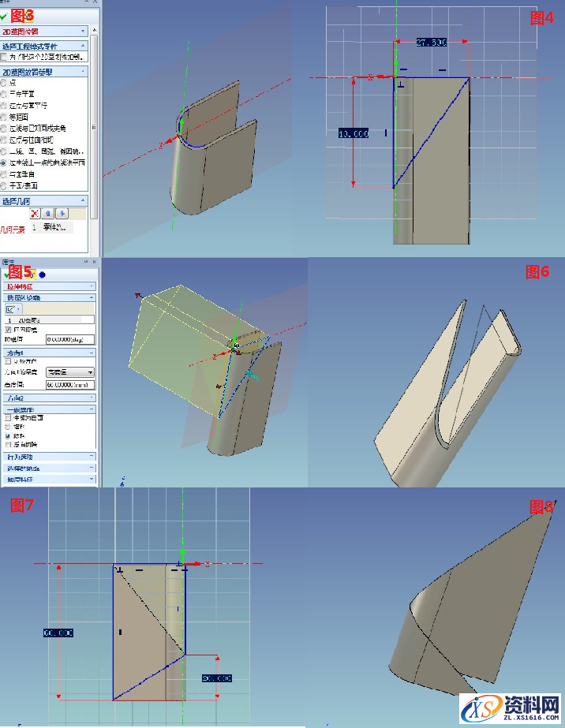This screenshot has width=565, height=728.
Task: Collapse the 2D草图放置类型 section header
Action: click(x=44, y=72)
